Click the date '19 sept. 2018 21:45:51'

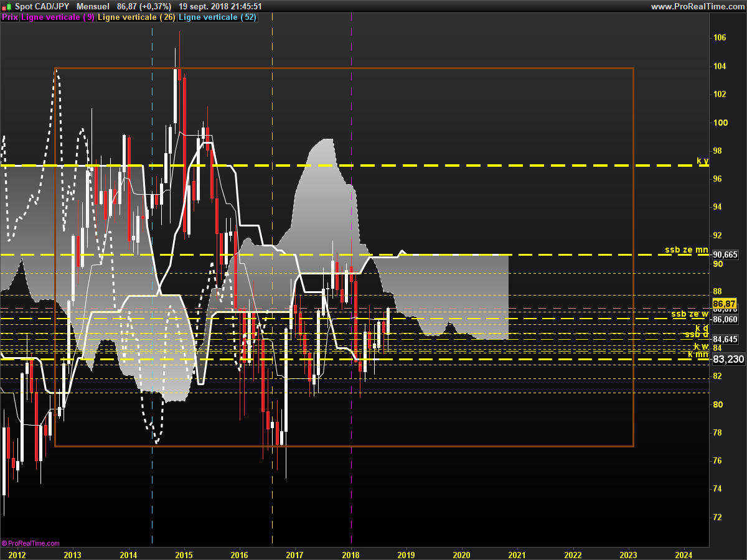pyautogui.click(x=220, y=6)
